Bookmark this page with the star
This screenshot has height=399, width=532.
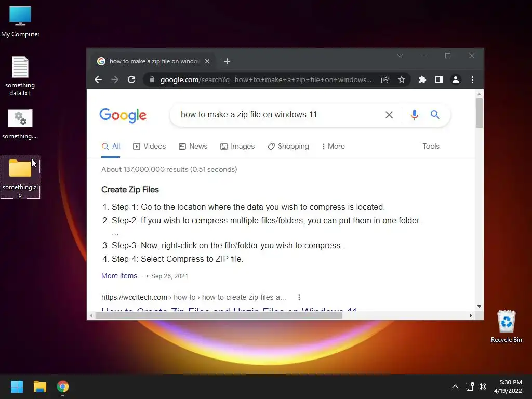click(402, 79)
